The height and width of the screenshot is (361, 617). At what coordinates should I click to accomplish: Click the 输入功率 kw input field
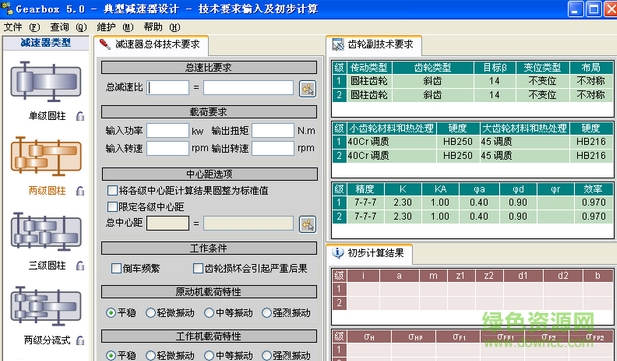[168, 131]
